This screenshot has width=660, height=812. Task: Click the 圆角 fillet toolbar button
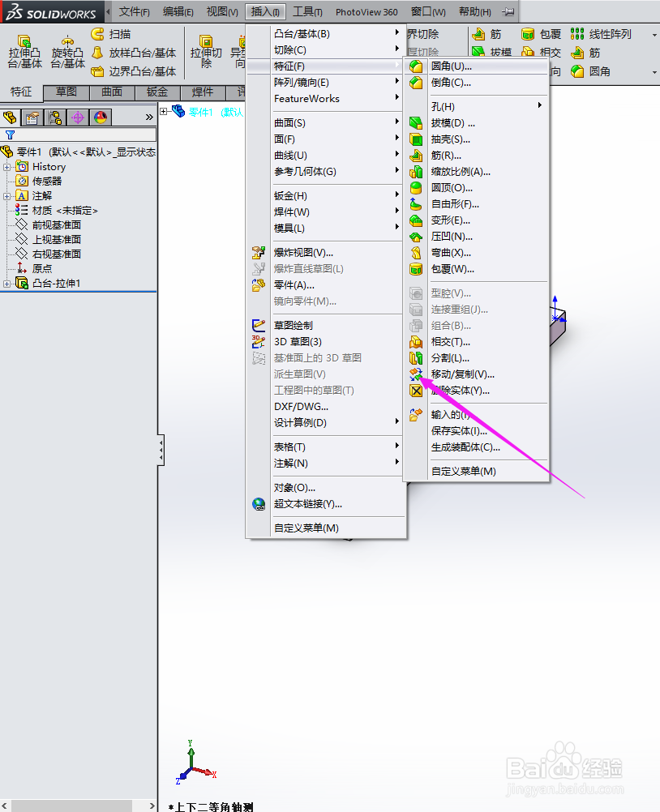point(590,71)
